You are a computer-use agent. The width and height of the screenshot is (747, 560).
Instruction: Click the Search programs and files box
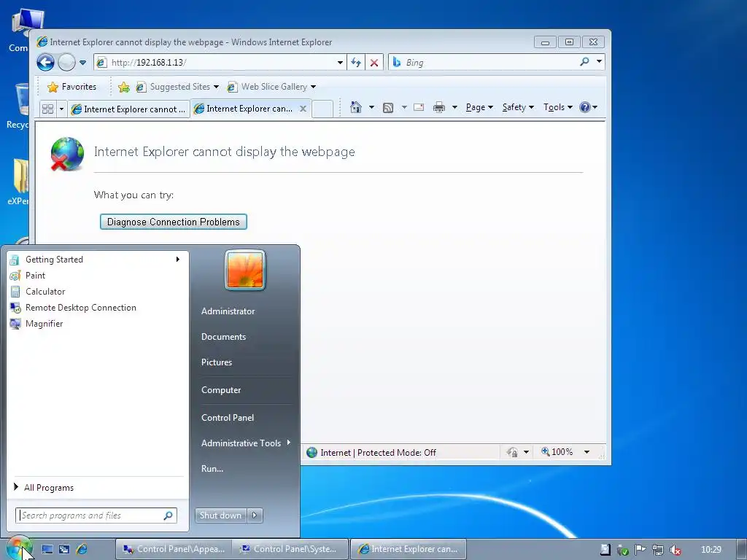click(96, 516)
